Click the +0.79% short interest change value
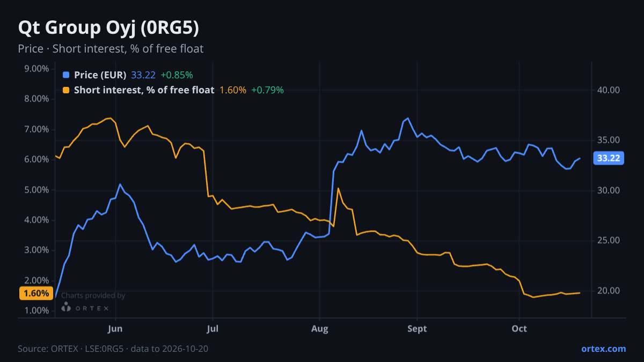644x362 pixels. click(x=267, y=90)
